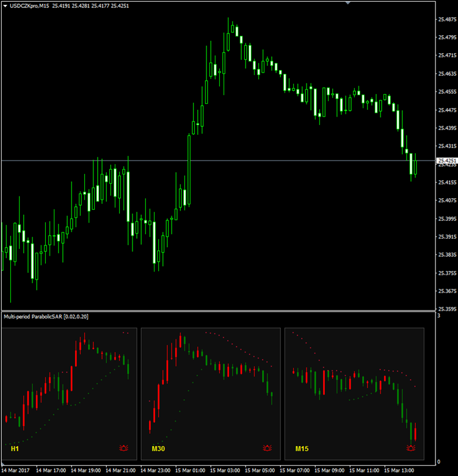Click the 25.4875 price scale label
The width and height of the screenshot is (458, 476).
pos(448,20)
